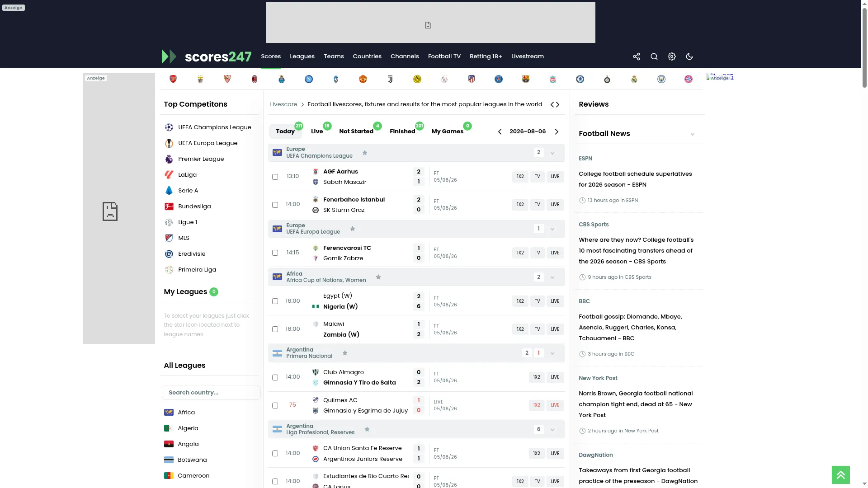Tick the Fenerbahce Istanbul match checkbox
Viewport: 868px width, 488px height.
coord(275,205)
